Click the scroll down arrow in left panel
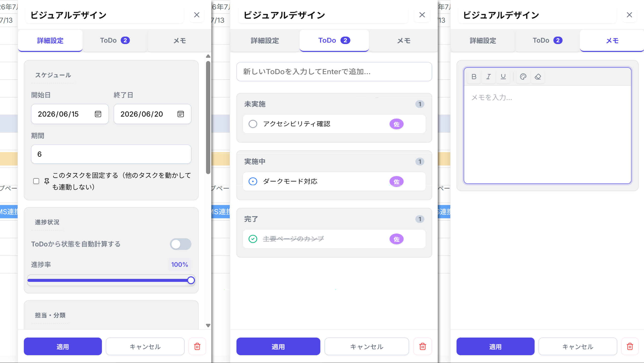 [208, 325]
